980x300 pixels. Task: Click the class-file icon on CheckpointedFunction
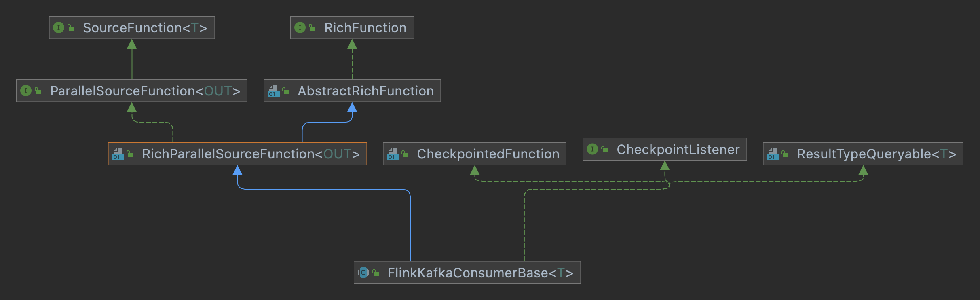393,154
